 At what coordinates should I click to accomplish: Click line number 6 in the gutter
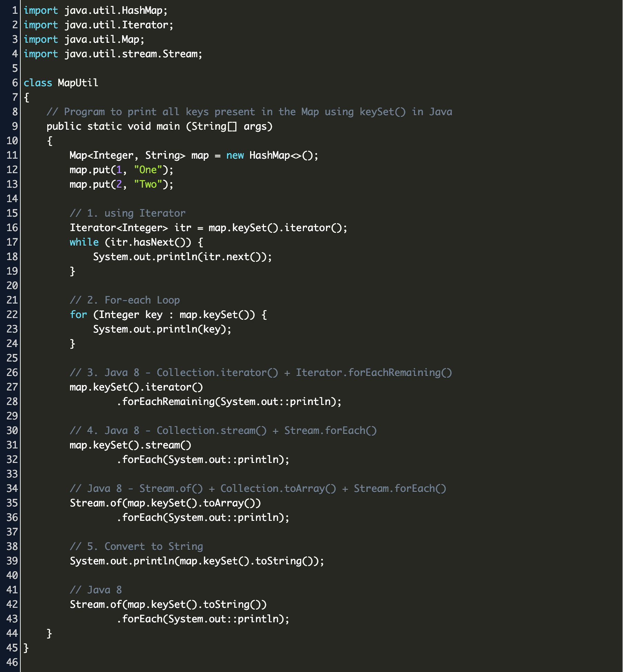(x=14, y=83)
